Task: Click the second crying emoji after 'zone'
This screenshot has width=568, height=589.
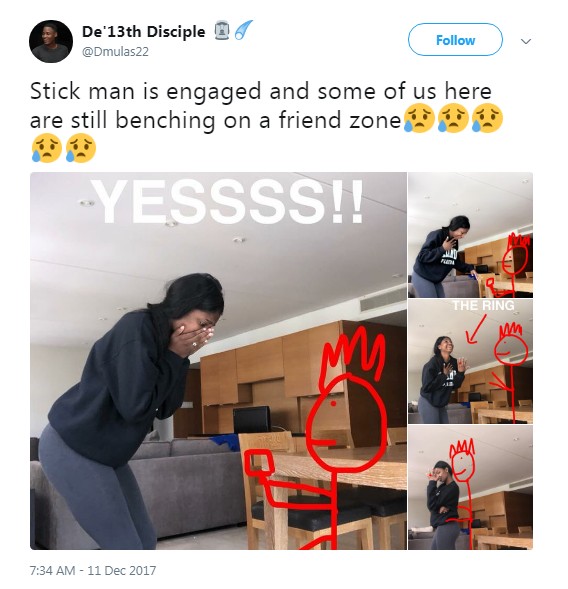Action: (x=453, y=118)
